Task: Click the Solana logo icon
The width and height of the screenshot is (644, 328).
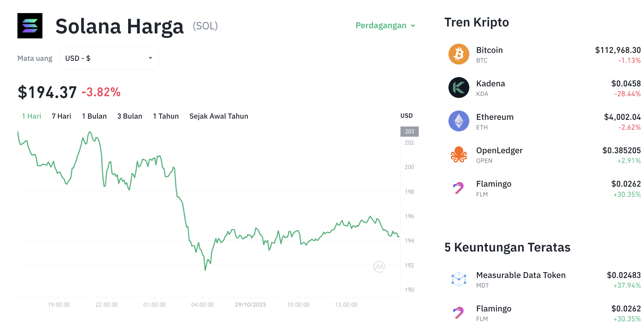Action: click(x=30, y=26)
